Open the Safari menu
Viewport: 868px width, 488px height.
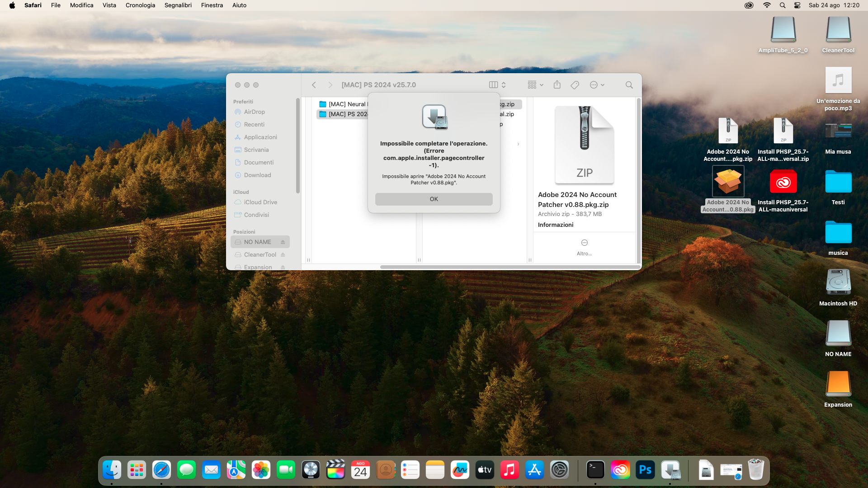[x=33, y=5]
